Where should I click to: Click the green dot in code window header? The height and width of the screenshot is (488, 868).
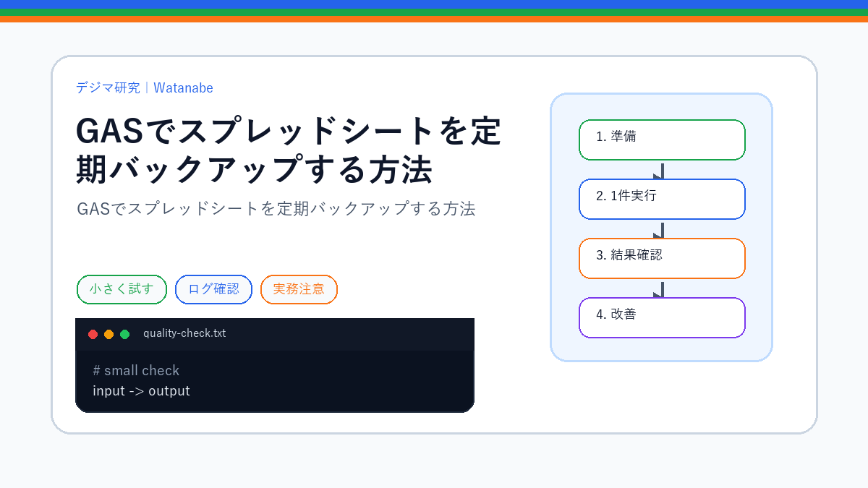124,334
